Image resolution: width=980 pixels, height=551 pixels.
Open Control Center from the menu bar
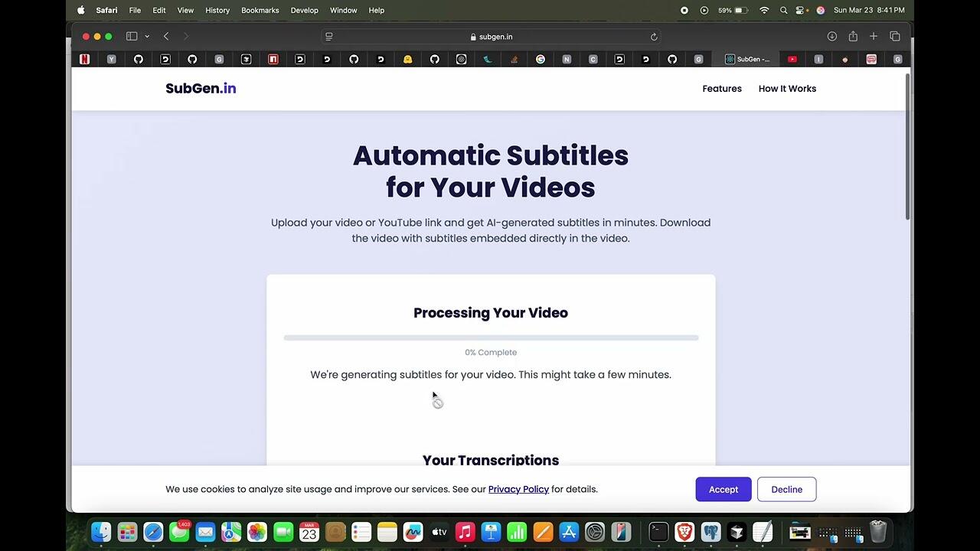(x=800, y=10)
